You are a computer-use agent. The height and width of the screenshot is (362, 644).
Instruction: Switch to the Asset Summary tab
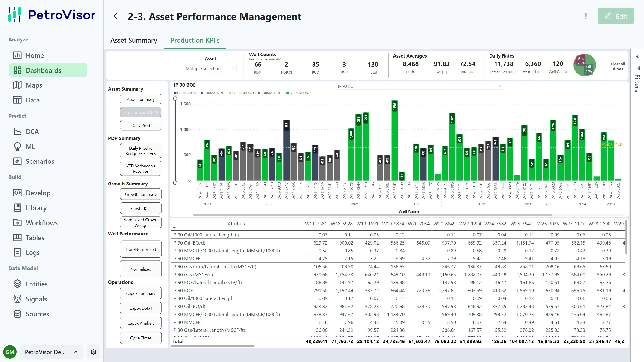134,40
